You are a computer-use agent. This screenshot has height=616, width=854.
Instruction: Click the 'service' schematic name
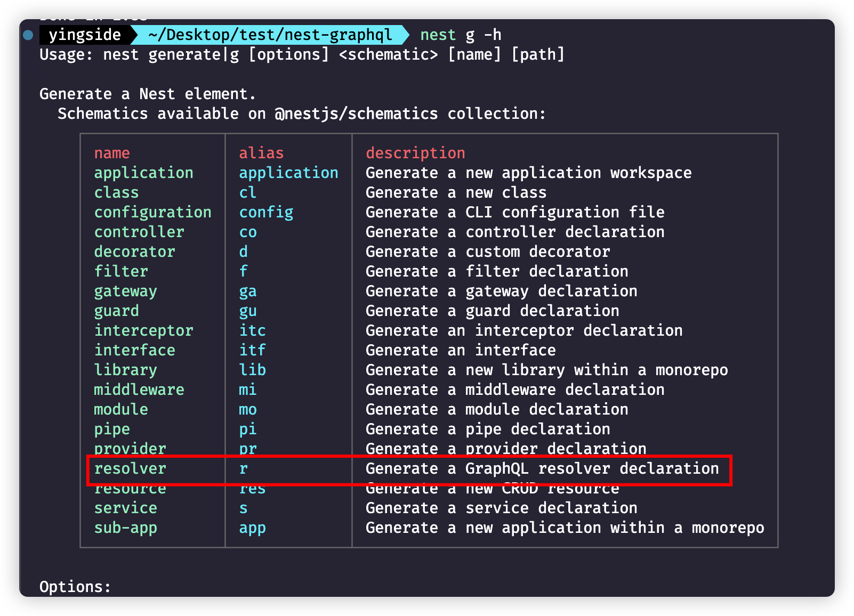126,508
